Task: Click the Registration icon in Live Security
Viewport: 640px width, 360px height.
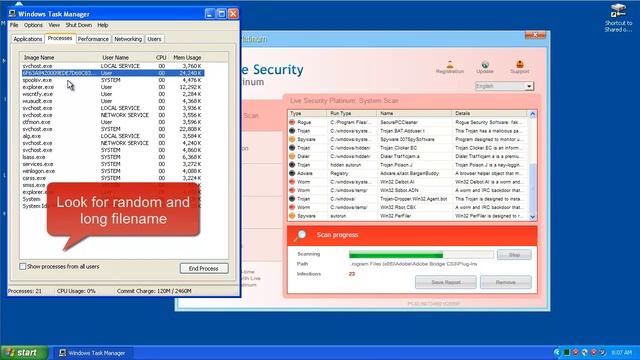Action: point(449,64)
